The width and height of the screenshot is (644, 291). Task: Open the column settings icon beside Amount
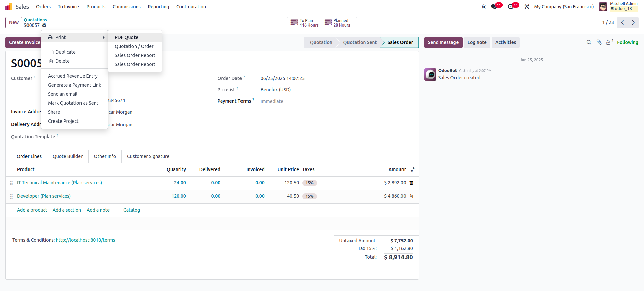point(413,170)
